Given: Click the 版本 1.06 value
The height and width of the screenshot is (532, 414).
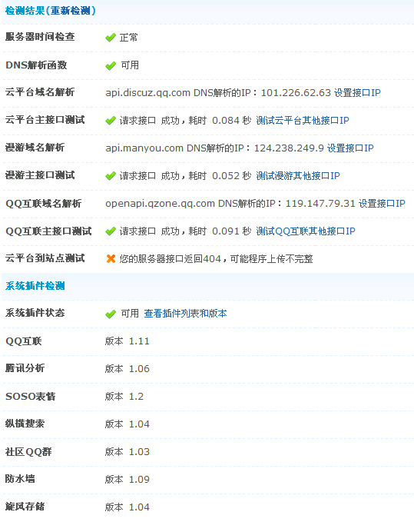Looking at the screenshot, I should tap(128, 369).
